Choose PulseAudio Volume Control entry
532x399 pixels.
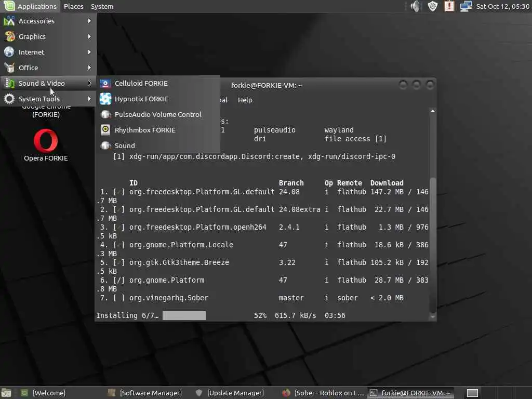[158, 114]
